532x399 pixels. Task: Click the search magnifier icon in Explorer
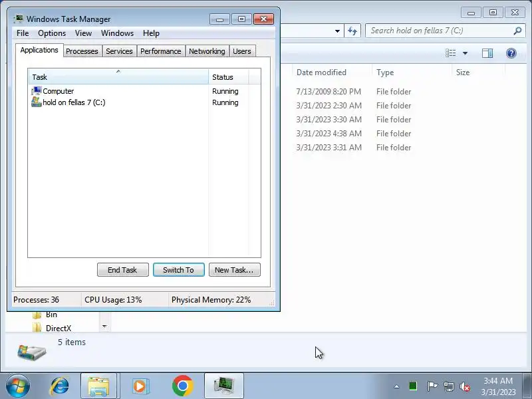(517, 31)
